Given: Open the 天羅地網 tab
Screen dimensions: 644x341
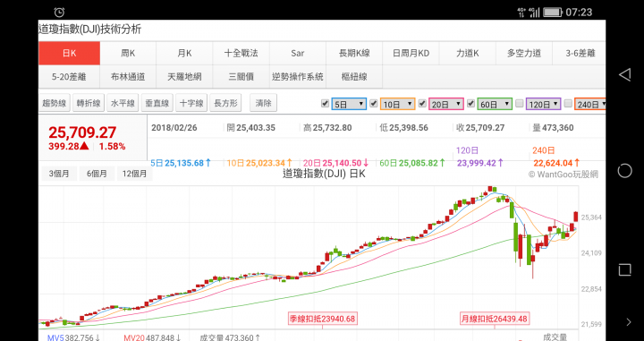Looking at the screenshot, I should coord(184,77).
